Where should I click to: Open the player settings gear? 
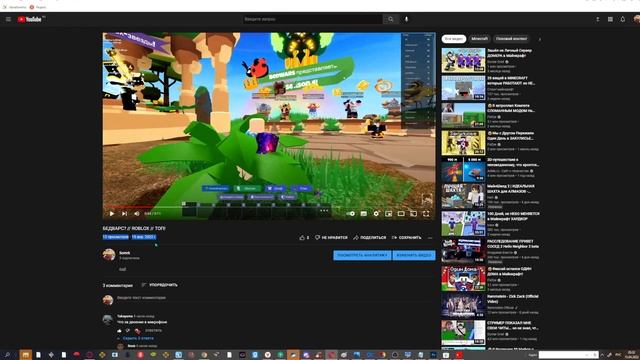(376, 213)
